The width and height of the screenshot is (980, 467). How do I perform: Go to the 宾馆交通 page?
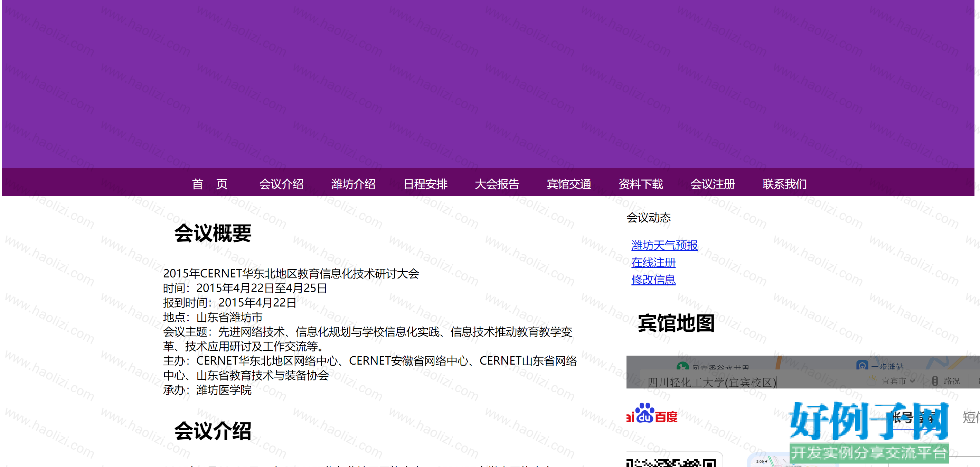coord(569,184)
